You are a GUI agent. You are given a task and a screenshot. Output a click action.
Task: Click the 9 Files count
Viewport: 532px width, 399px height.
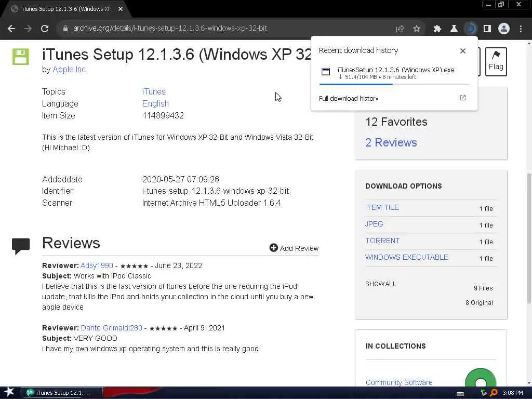click(x=483, y=288)
